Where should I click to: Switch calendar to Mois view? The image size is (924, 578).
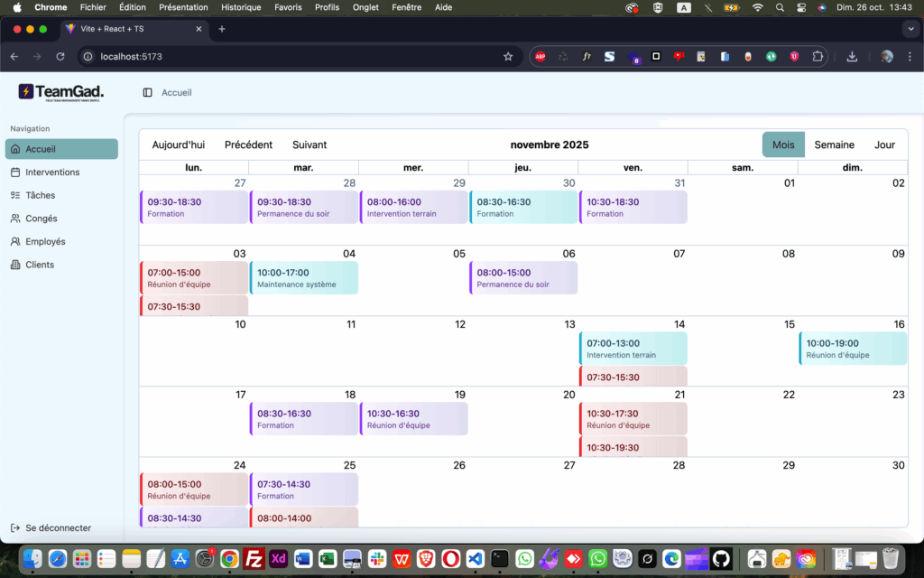point(783,144)
